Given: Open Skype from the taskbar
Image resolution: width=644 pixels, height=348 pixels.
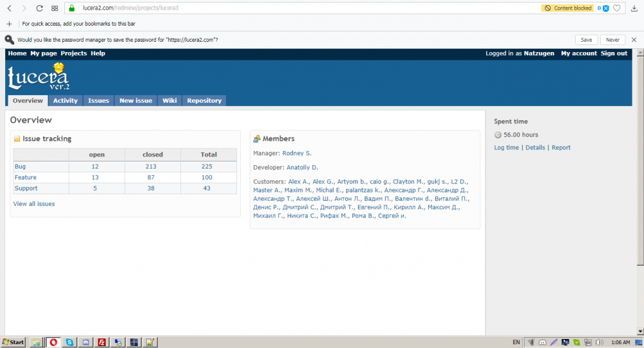Looking at the screenshot, I should click(x=69, y=342).
